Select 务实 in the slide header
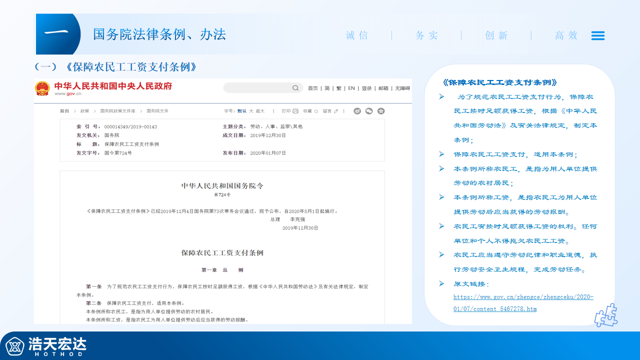The height and width of the screenshot is (360, 640). click(x=427, y=36)
